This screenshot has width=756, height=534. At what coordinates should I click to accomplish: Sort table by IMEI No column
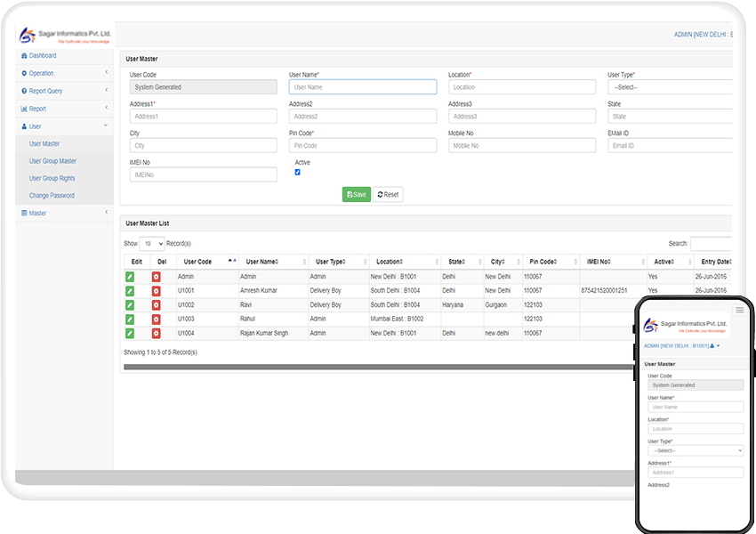(613, 262)
